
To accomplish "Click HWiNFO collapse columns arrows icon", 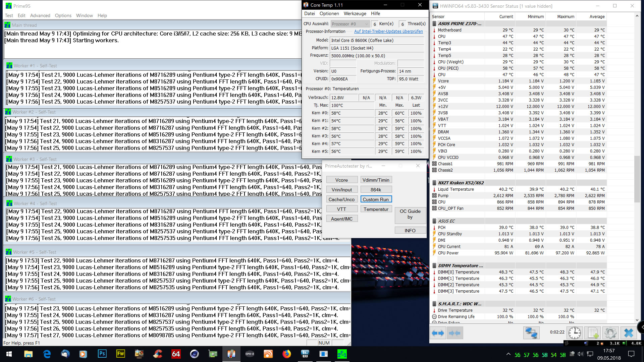I will [454, 333].
